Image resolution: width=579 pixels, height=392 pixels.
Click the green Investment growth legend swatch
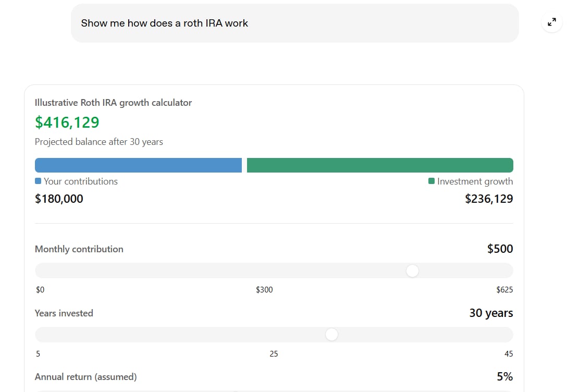432,181
